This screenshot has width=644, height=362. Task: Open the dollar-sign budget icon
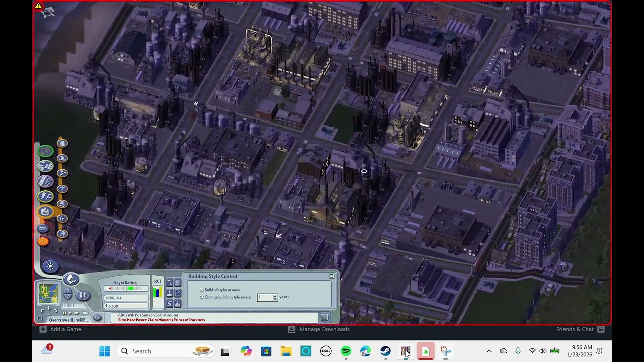pyautogui.click(x=170, y=304)
